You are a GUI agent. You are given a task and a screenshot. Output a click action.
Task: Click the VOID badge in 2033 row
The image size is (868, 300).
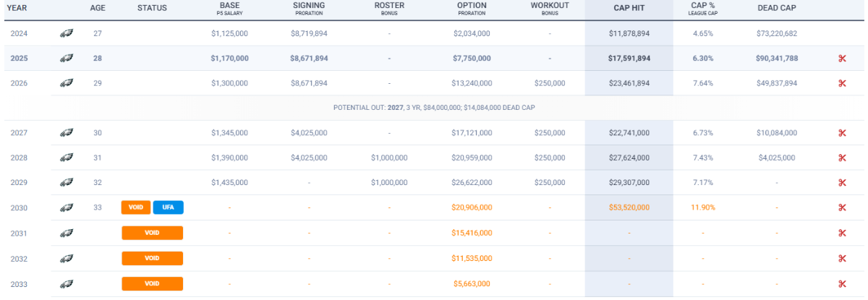tap(152, 283)
